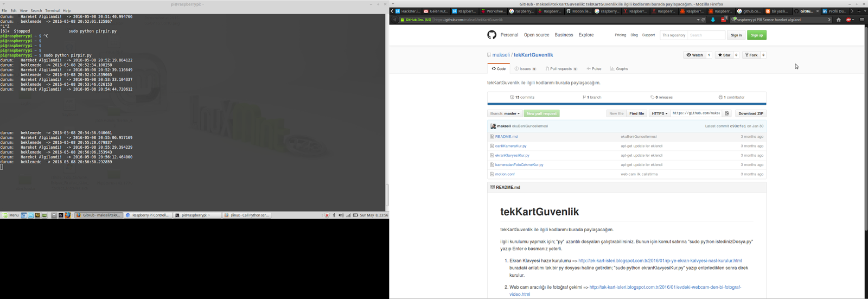The image size is (868, 299).
Task: Open Firefox hamburger menu
Action: pos(861,20)
